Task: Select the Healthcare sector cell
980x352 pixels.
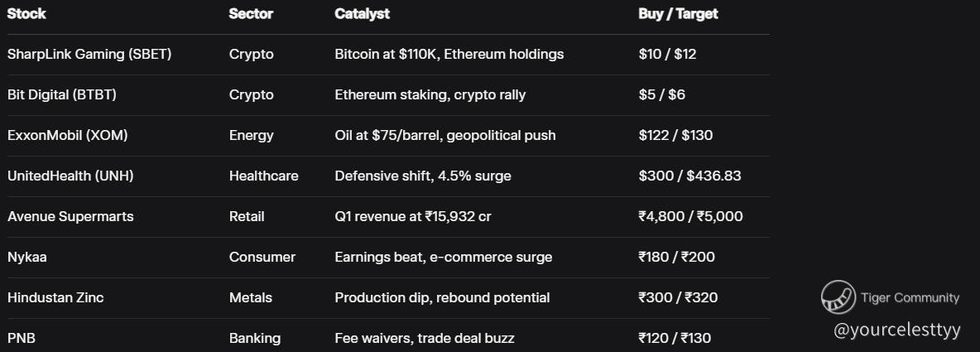Action: pos(263,176)
